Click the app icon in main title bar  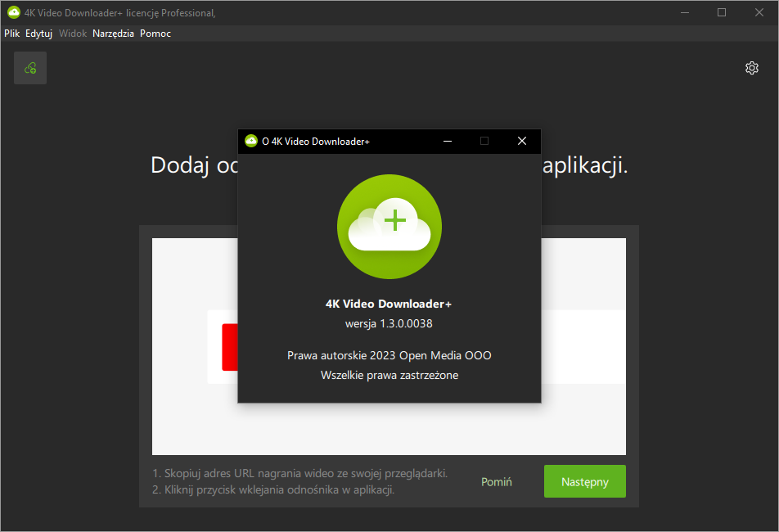(14, 13)
